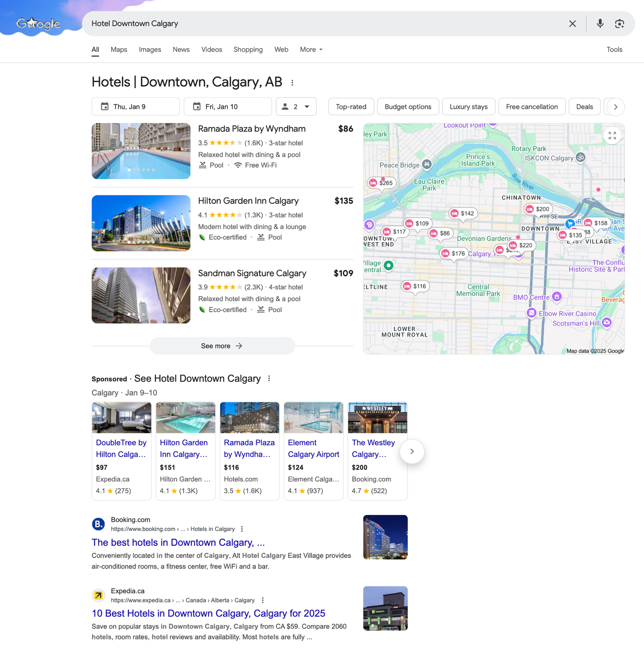Toggle the Budget options filter chip
The image size is (644, 649).
point(408,107)
